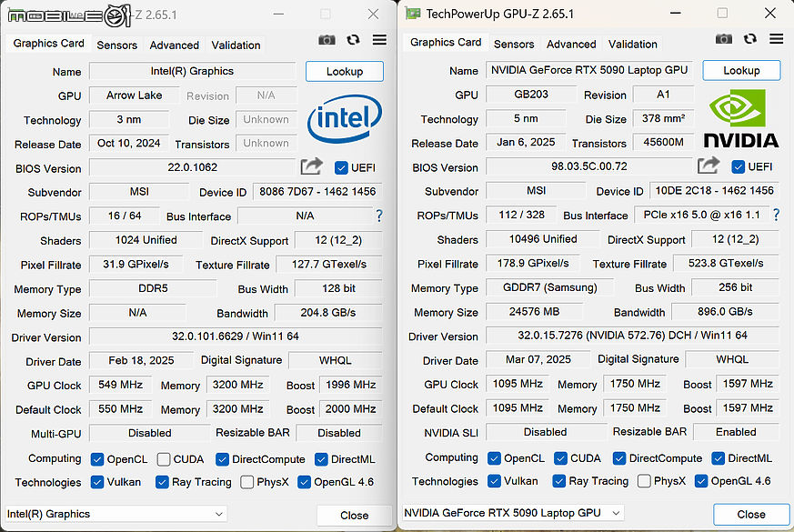Export NVIDIA BIOS 98.03.5C.00.72 via share icon
794x532 pixels.
click(709, 165)
